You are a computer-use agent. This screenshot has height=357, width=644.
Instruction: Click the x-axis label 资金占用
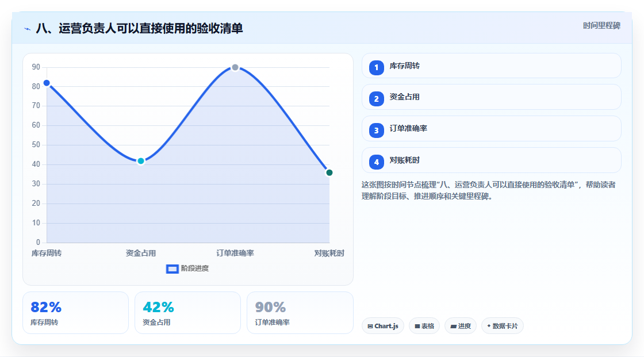coord(141,254)
